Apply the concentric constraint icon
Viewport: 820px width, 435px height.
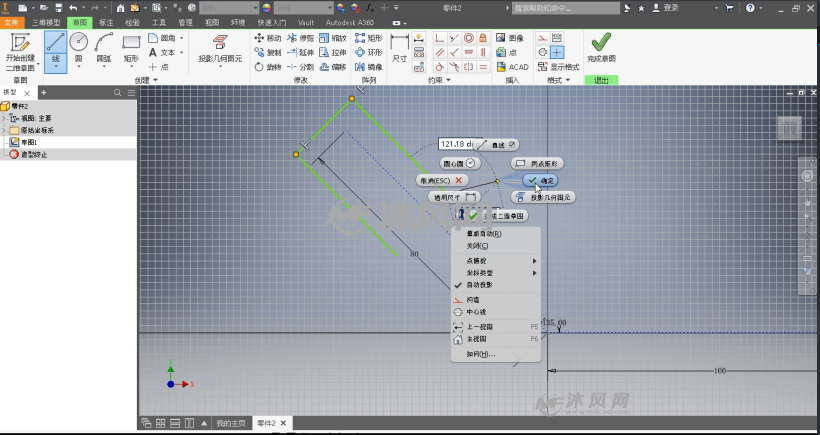(469, 38)
